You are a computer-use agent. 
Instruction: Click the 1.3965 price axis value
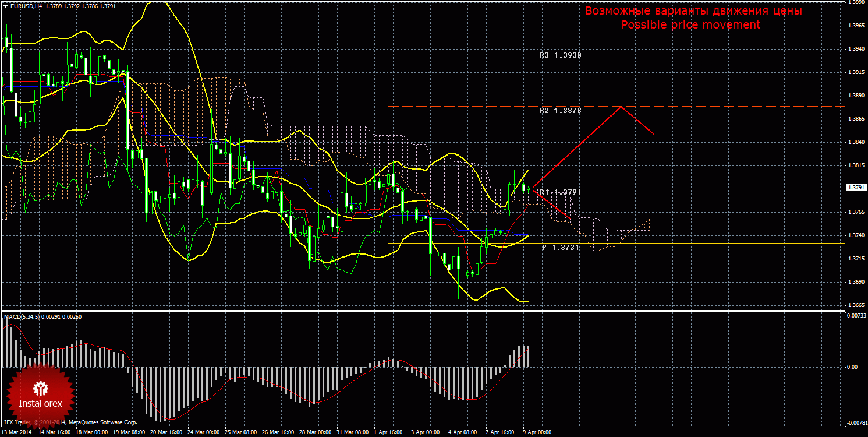[x=856, y=25]
